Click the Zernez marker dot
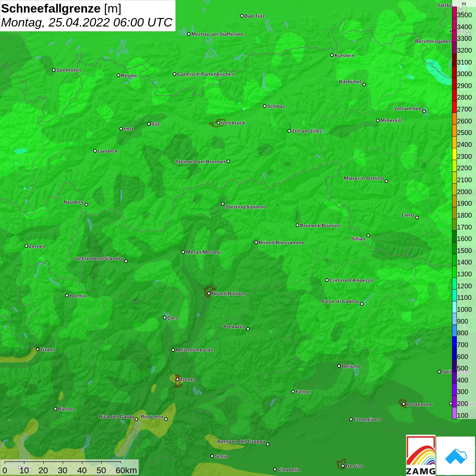 [26, 246]
